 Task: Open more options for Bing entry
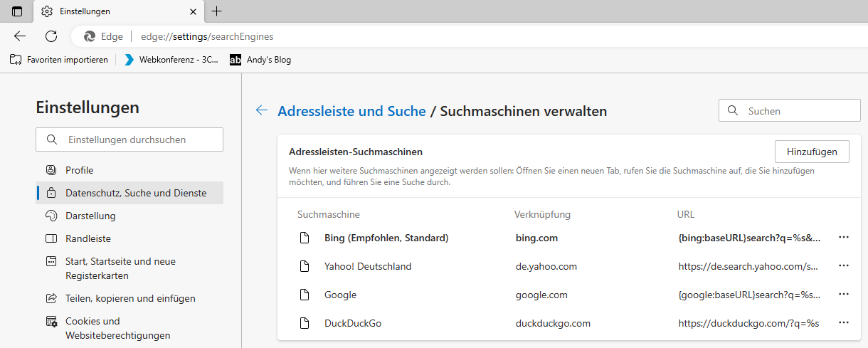[x=844, y=238]
